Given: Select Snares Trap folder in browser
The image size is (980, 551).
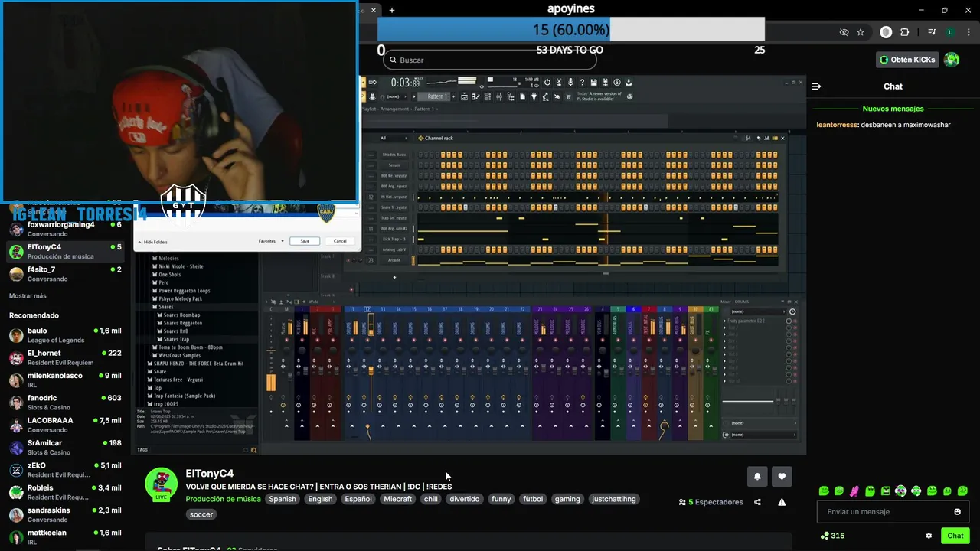Looking at the screenshot, I should (175, 339).
